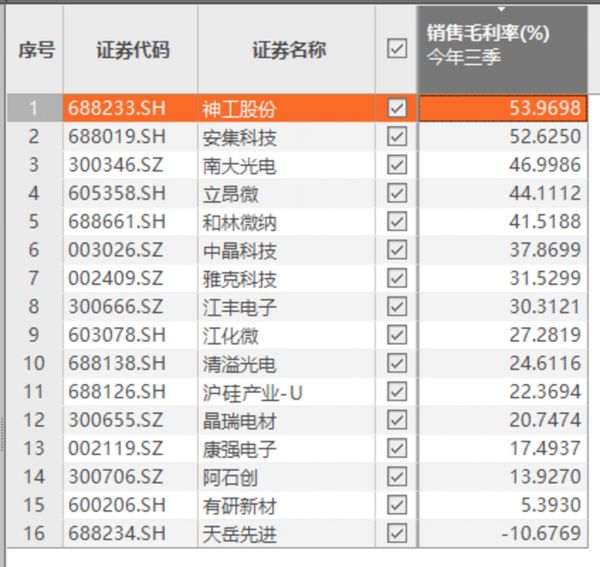
Task: Uncheck the checkbox for 神工股份
Action: [x=396, y=108]
